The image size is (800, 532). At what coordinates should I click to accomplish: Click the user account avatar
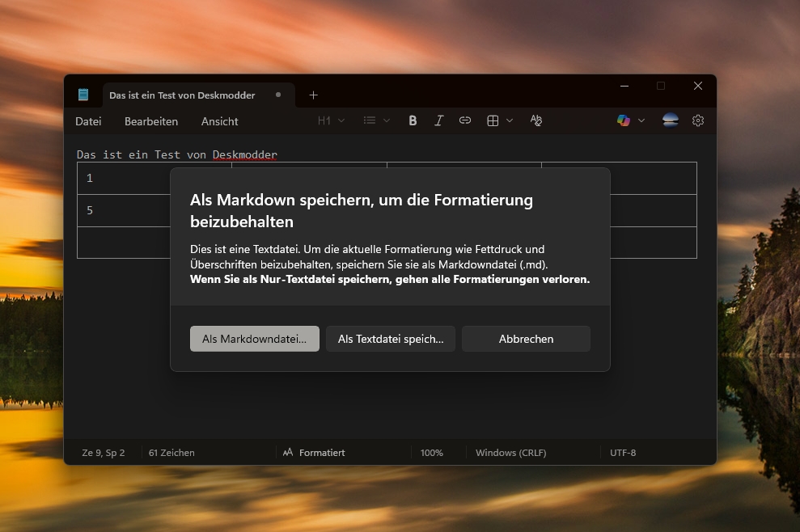(671, 120)
